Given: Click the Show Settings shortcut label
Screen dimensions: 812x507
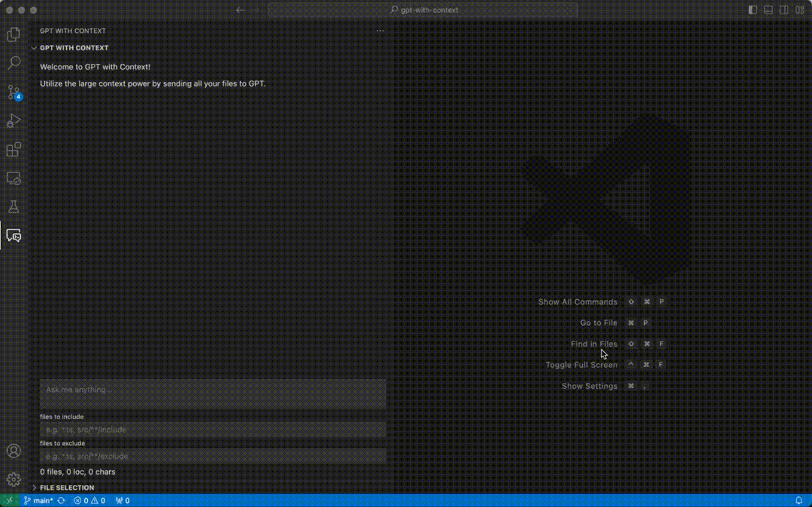Looking at the screenshot, I should click(x=589, y=386).
